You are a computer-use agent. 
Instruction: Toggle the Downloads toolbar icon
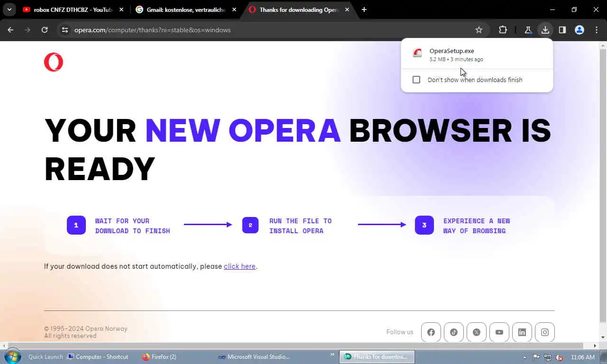[x=545, y=30]
